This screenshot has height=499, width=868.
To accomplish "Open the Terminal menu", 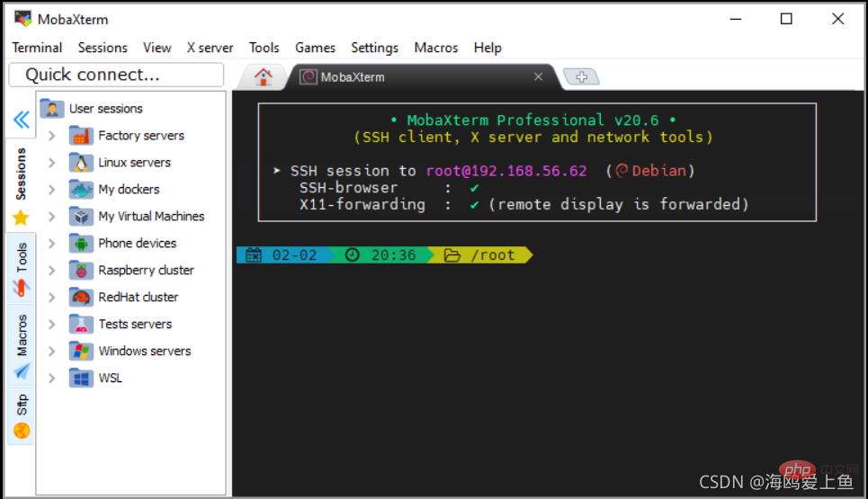I will [x=37, y=48].
